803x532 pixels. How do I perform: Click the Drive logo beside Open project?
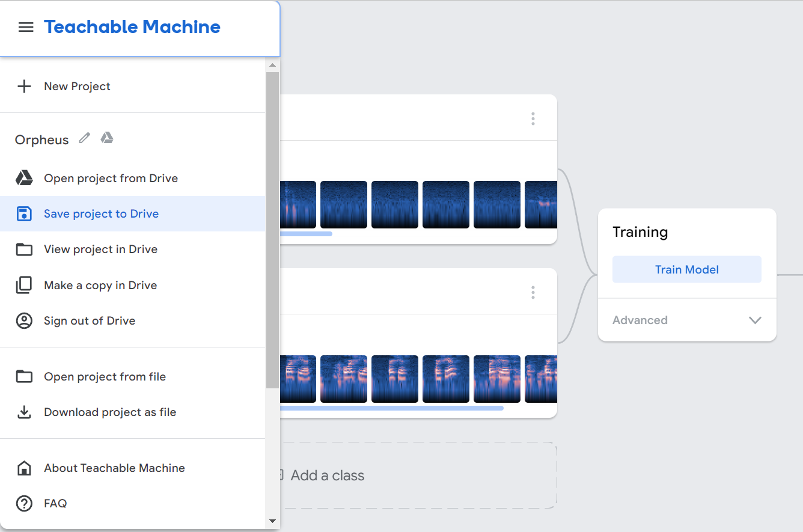[x=24, y=178]
